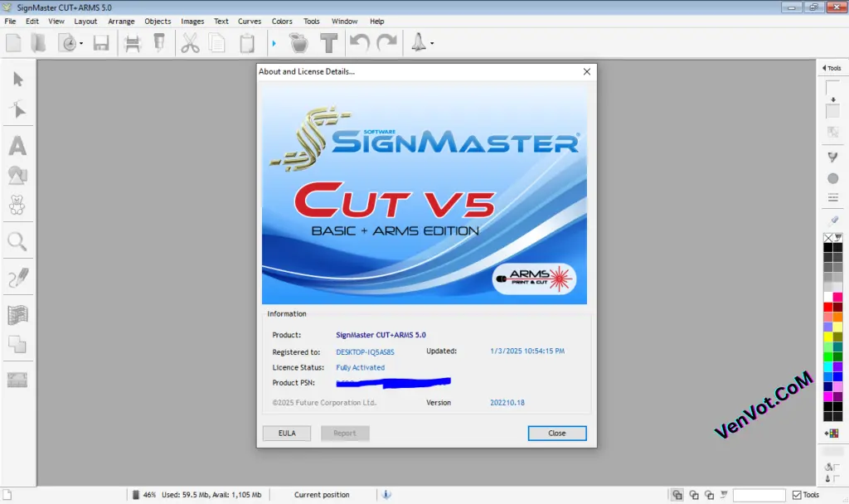Screen dimensions: 849x504
Task: Copy selection using pages icon
Action: pos(217,43)
